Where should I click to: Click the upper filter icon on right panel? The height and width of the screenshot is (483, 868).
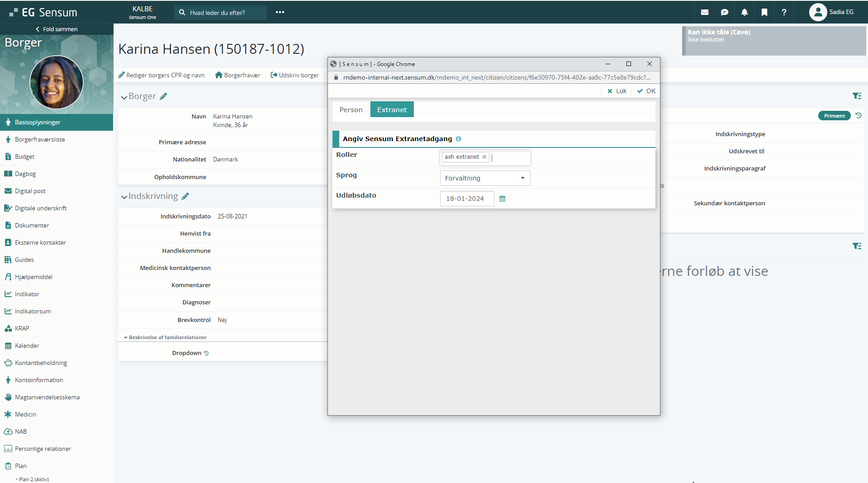857,96
